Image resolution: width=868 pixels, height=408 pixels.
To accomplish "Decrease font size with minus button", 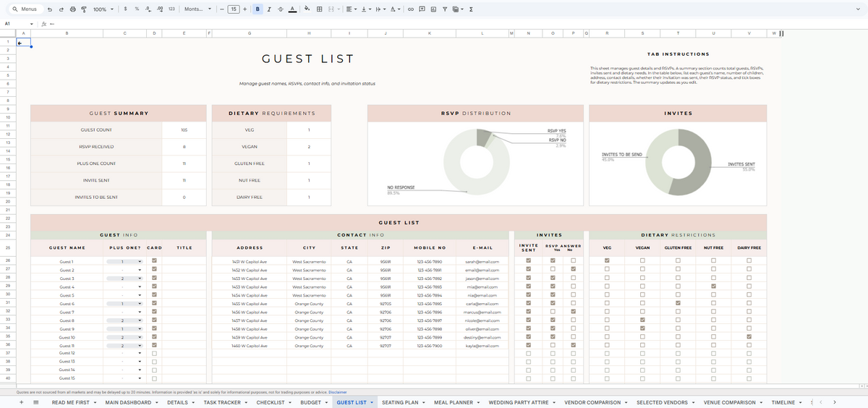I will pos(222,9).
